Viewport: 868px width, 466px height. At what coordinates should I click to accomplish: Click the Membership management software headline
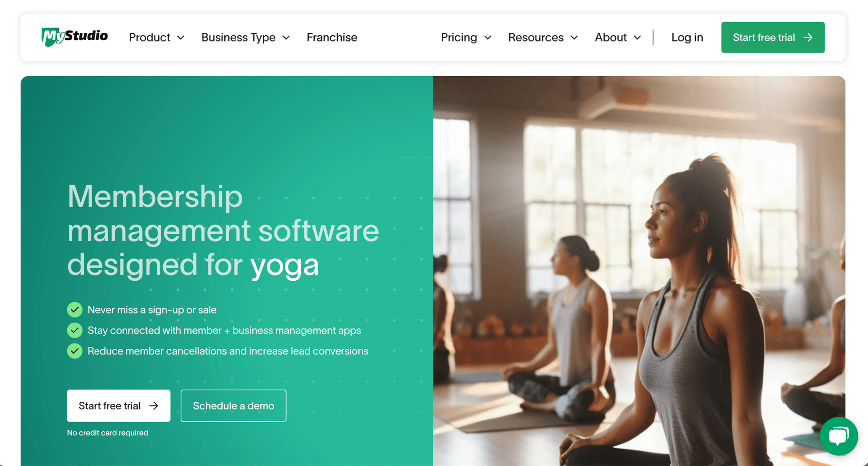pos(223,230)
